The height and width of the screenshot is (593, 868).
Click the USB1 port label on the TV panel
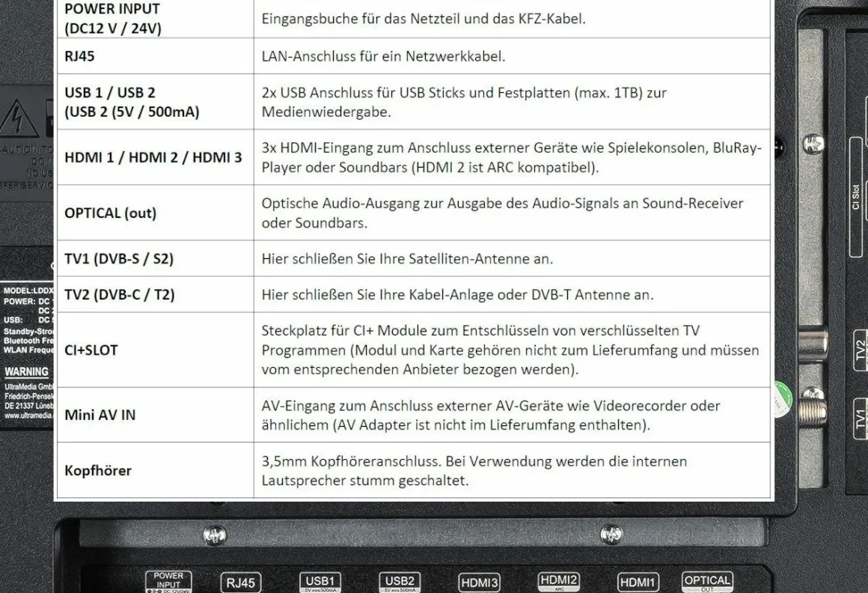tap(320, 582)
